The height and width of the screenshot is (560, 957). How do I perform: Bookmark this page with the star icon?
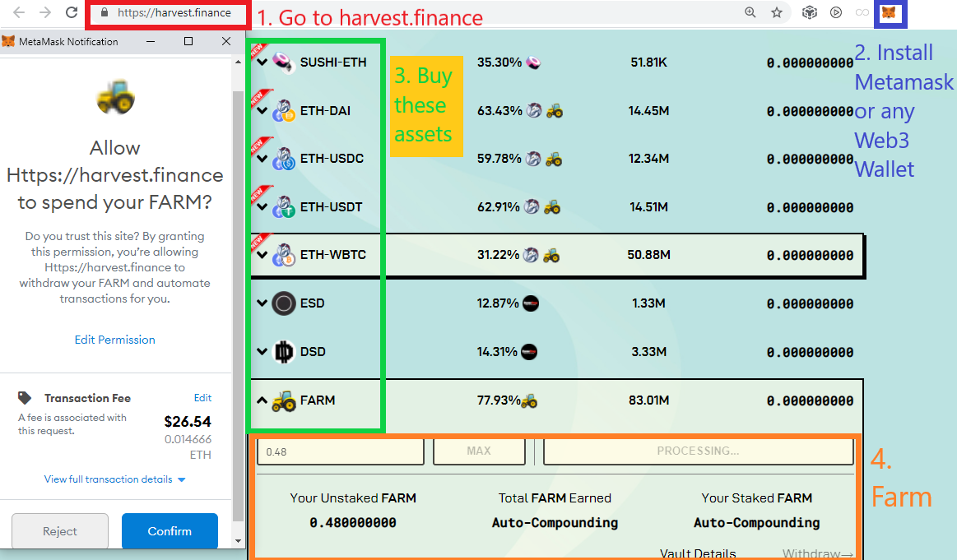(x=776, y=12)
